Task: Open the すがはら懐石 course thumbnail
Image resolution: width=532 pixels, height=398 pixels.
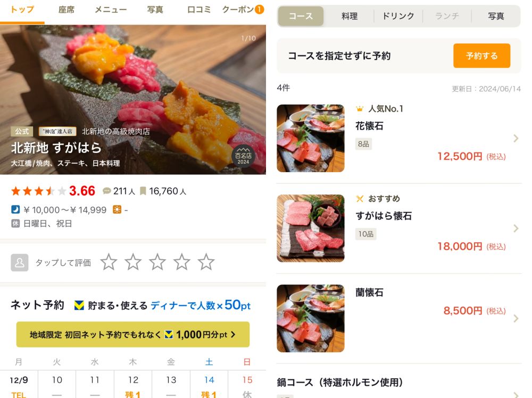Action: tap(311, 228)
